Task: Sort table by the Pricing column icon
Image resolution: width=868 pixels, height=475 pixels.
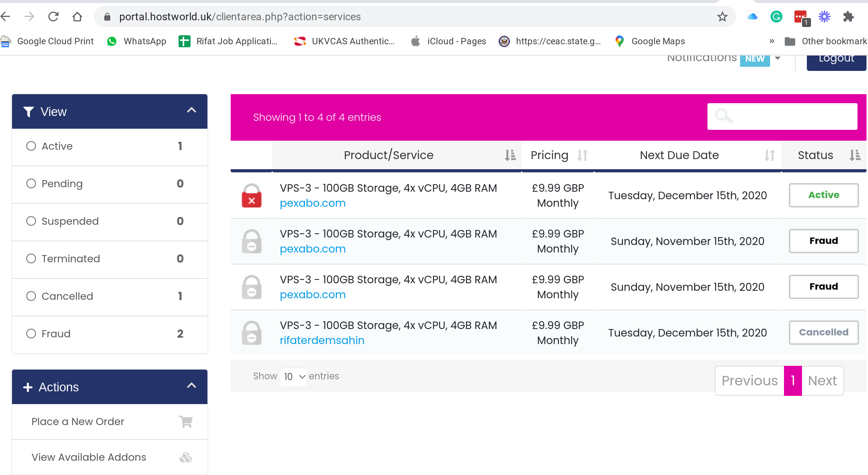Action: [x=583, y=155]
